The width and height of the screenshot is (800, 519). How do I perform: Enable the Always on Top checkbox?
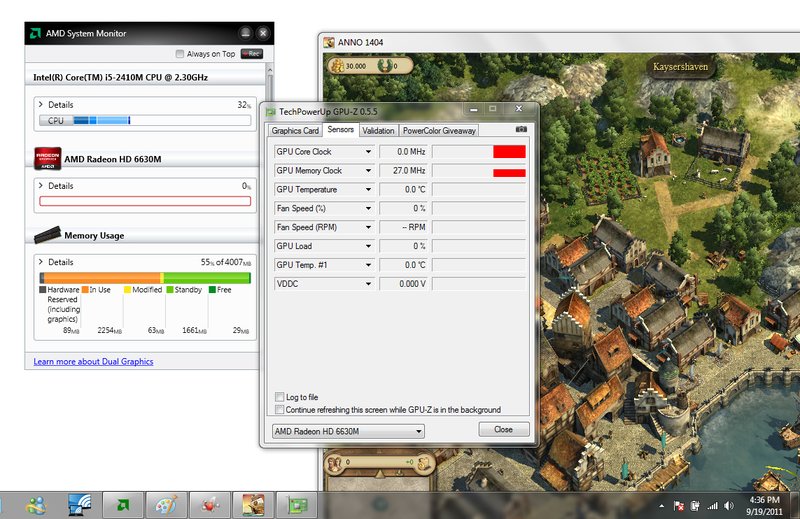pos(180,54)
